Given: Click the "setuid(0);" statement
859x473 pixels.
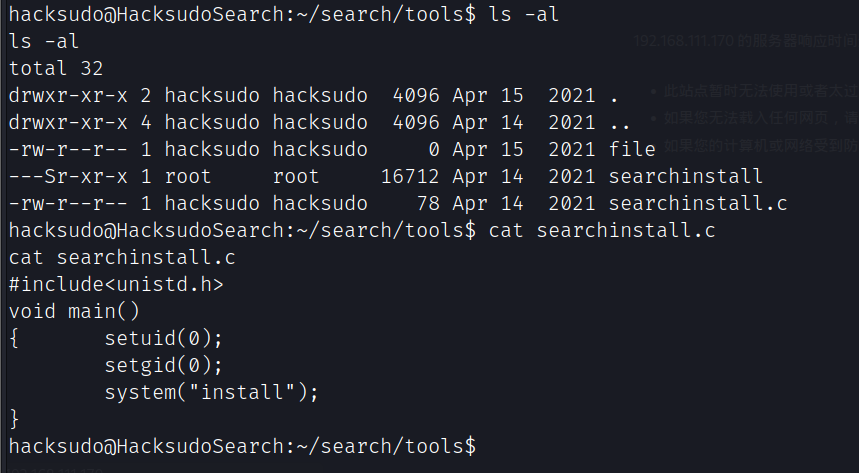Looking at the screenshot, I should [x=164, y=338].
